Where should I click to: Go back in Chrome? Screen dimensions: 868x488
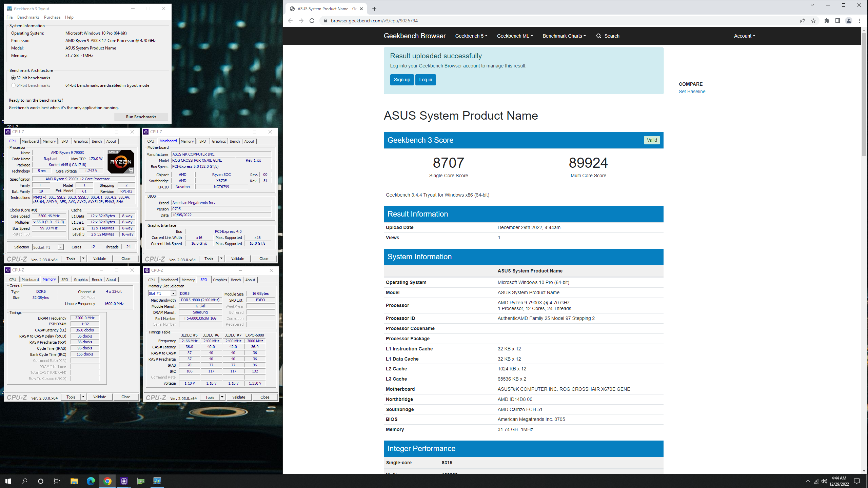point(290,21)
